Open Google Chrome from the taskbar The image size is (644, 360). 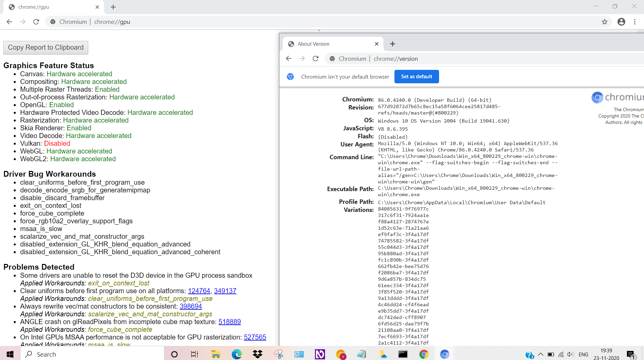pyautogui.click(x=424, y=354)
